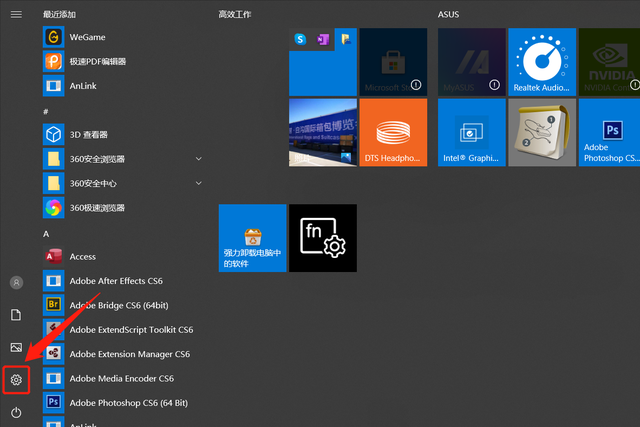Launch the Intel Graphics tile

pyautogui.click(x=471, y=132)
